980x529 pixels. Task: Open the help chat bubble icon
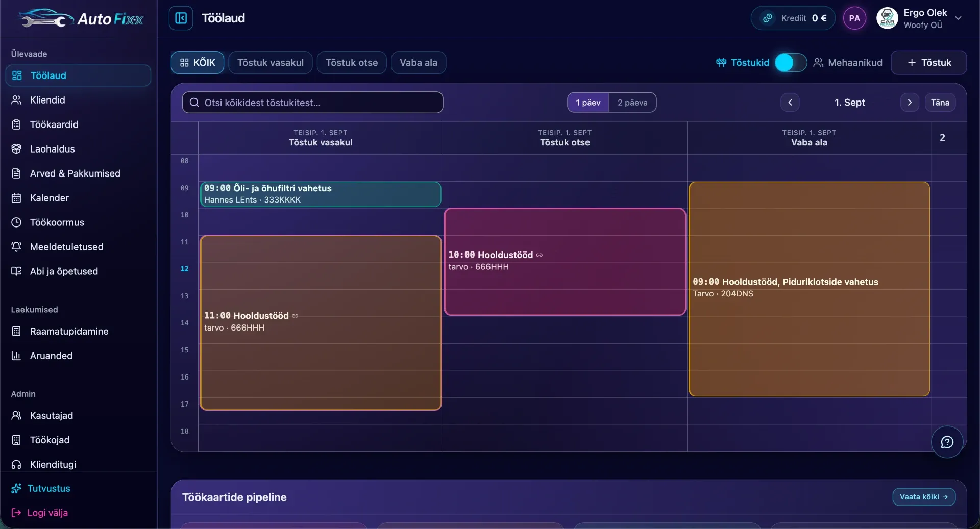click(x=947, y=442)
